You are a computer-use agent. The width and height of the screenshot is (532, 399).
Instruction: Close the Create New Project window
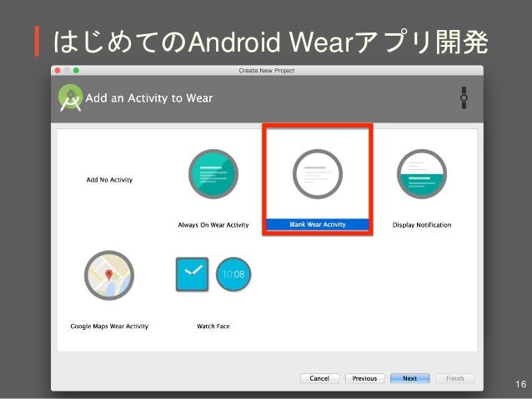click(x=58, y=70)
